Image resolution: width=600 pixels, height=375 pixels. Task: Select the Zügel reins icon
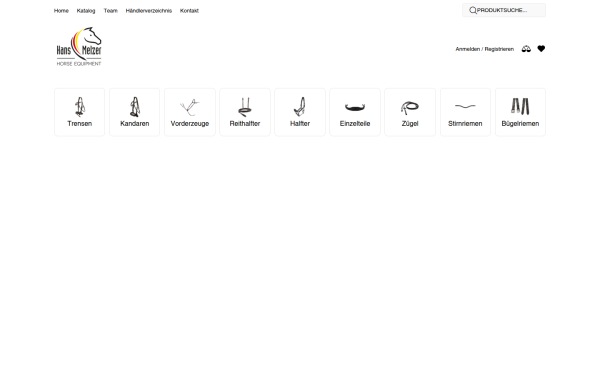[x=410, y=108]
